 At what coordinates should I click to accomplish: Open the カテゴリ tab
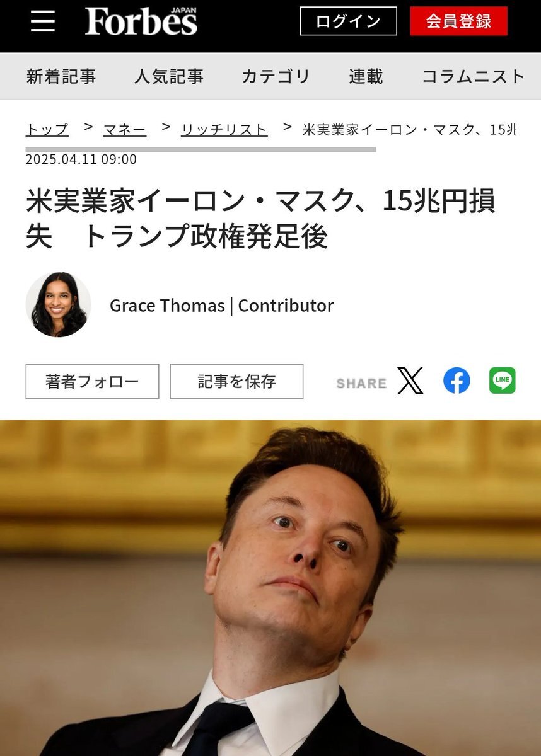coord(276,76)
